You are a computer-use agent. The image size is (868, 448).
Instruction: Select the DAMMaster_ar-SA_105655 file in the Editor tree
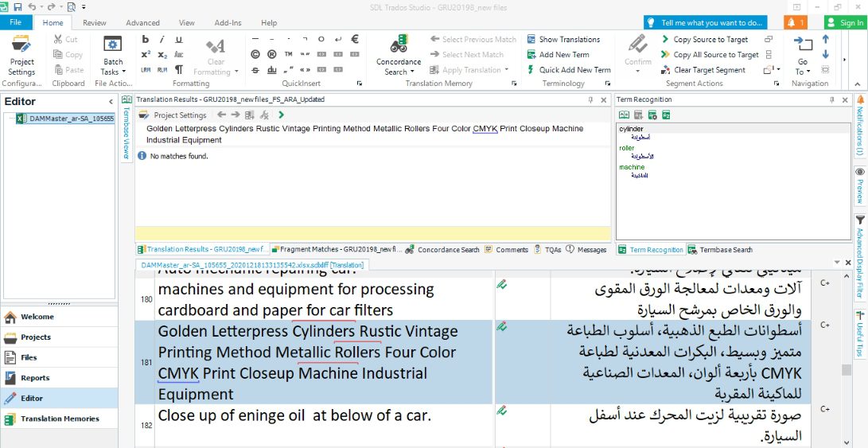pos(65,119)
